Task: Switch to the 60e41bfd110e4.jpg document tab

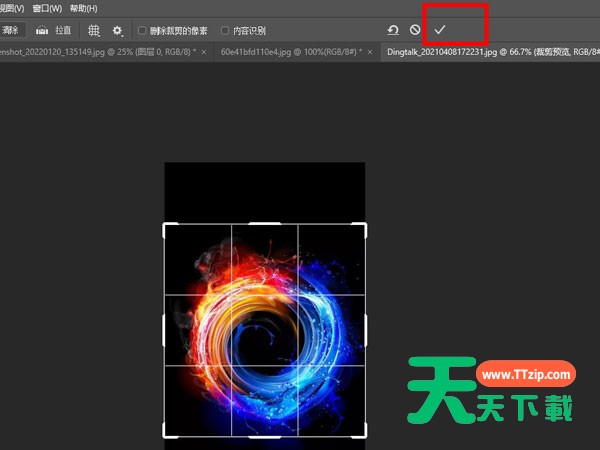Action: click(291, 52)
